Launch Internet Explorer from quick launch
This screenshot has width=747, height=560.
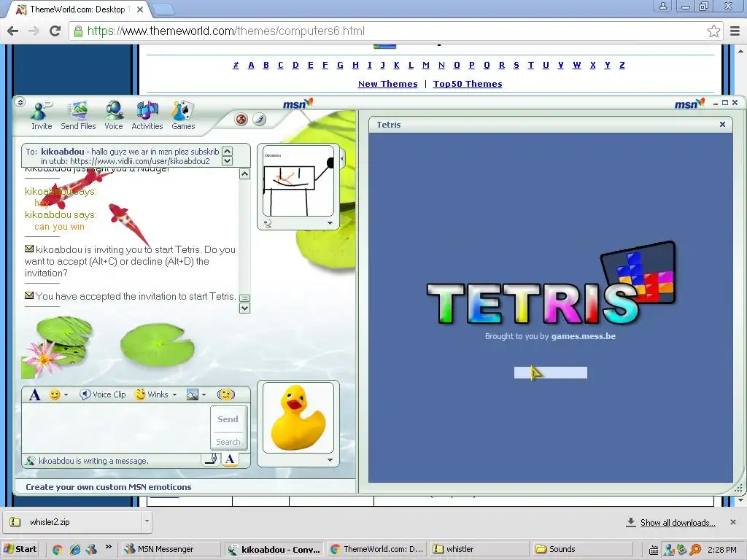[x=75, y=550]
